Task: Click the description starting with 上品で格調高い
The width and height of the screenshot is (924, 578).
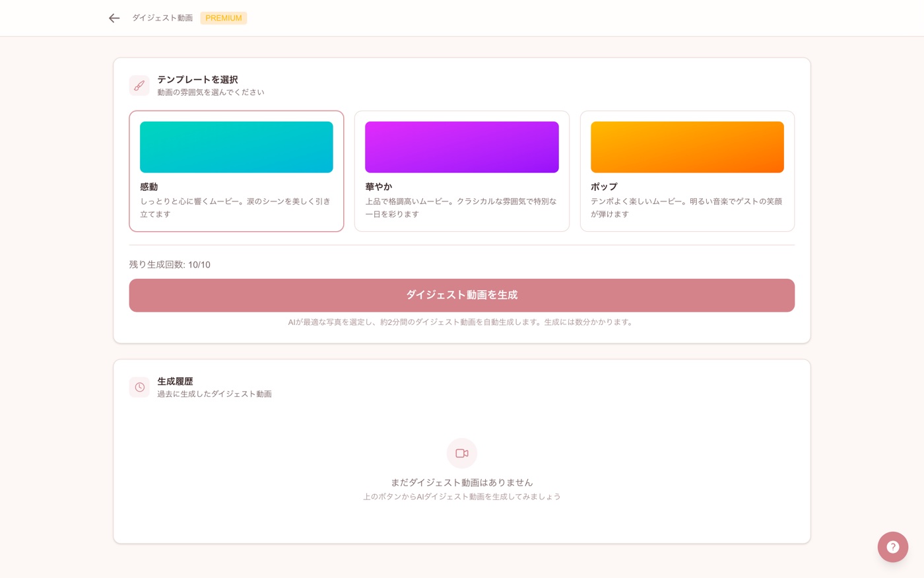Action: tap(461, 207)
